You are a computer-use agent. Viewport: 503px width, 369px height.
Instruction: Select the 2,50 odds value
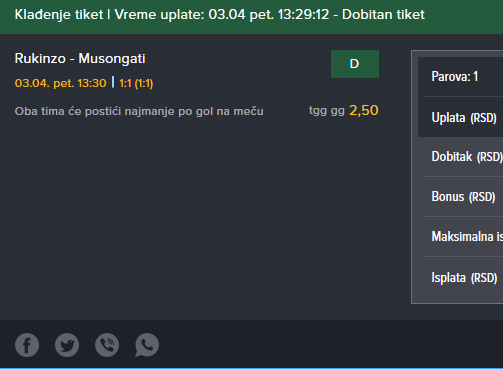point(364,110)
